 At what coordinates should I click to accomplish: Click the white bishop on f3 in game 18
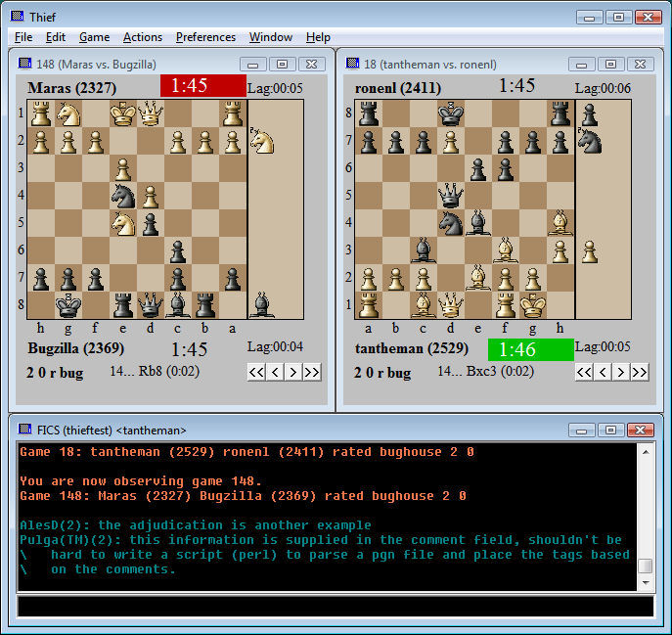click(506, 250)
